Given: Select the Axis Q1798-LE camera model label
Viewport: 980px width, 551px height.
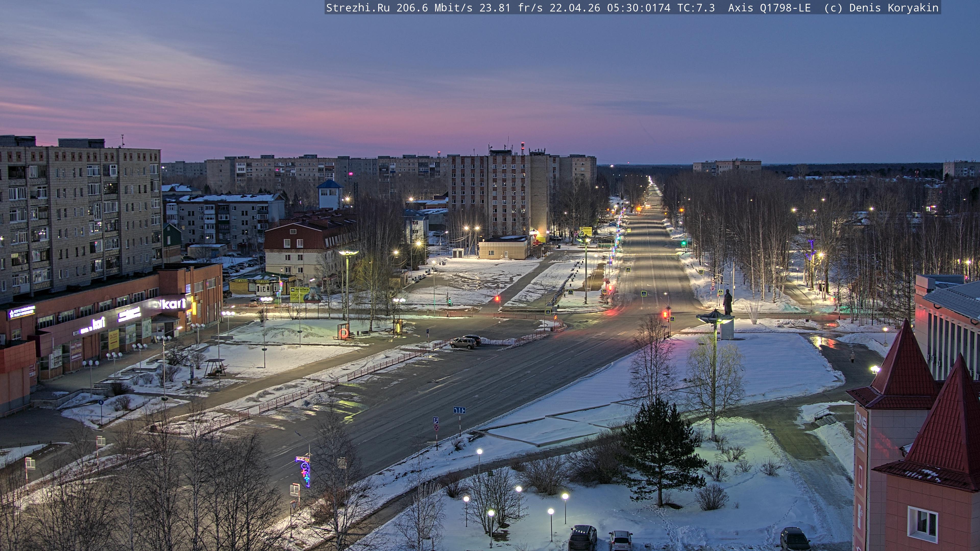Looking at the screenshot, I should click(x=769, y=8).
